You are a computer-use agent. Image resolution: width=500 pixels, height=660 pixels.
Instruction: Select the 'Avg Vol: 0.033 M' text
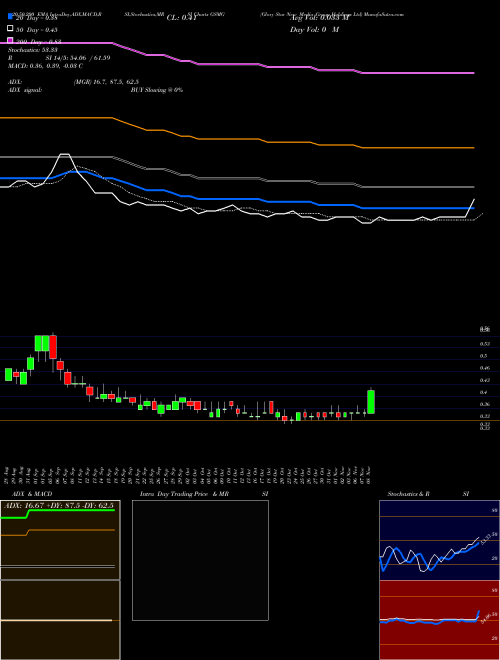coord(319,18)
